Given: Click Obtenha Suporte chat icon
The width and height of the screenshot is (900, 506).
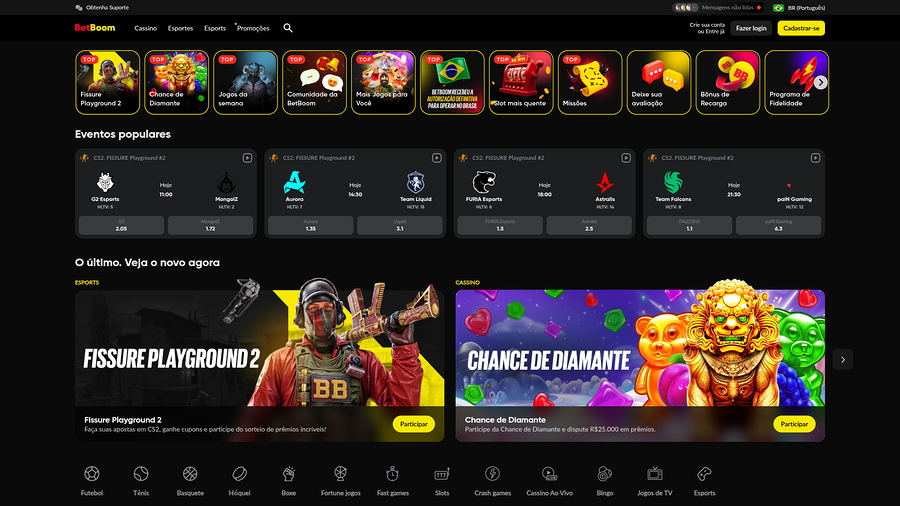Looking at the screenshot, I should tap(79, 7).
